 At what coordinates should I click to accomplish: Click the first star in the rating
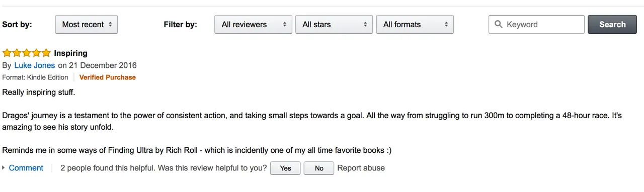pos(7,53)
